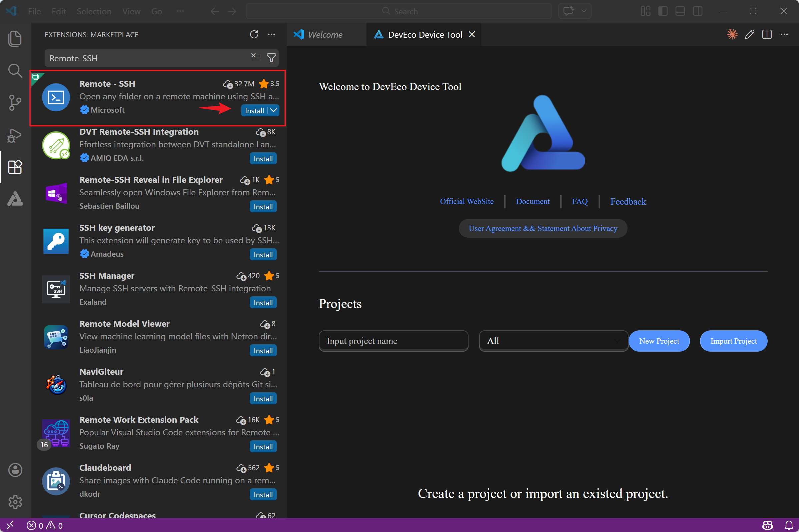Open the Selection menu

pyautogui.click(x=94, y=11)
